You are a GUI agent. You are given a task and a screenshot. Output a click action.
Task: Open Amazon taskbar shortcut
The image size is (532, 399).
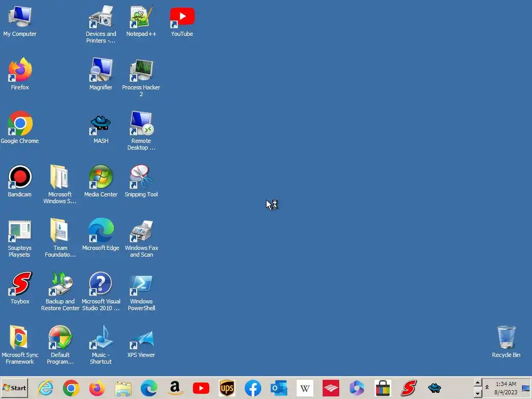175,388
